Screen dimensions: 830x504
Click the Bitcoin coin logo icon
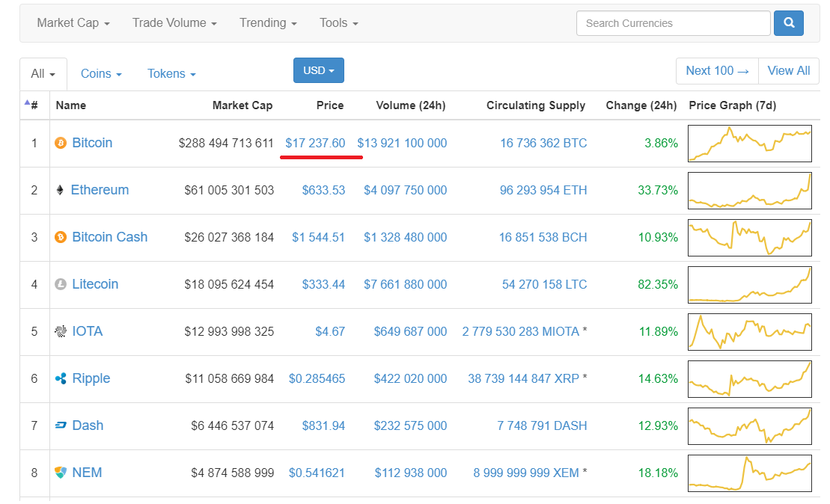61,143
